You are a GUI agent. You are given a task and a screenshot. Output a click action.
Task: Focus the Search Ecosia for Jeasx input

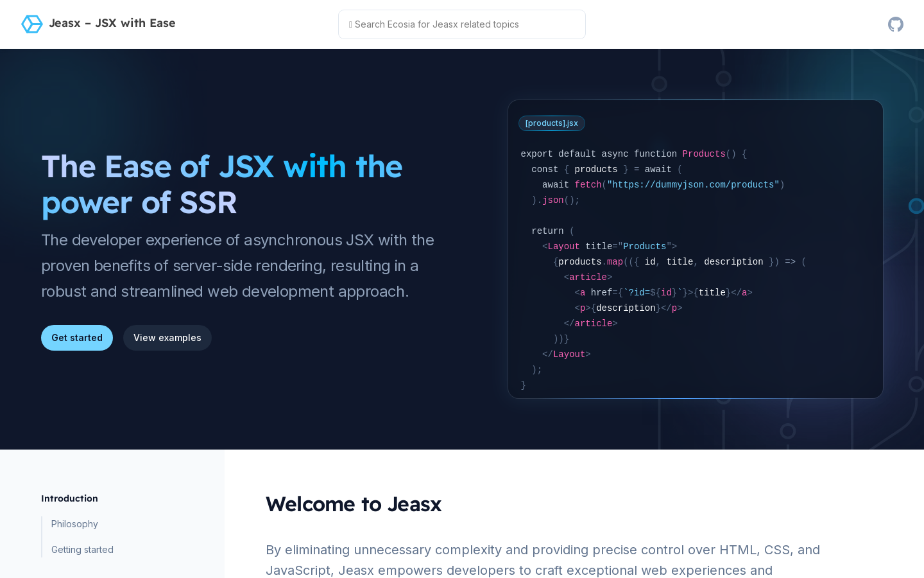tap(462, 24)
